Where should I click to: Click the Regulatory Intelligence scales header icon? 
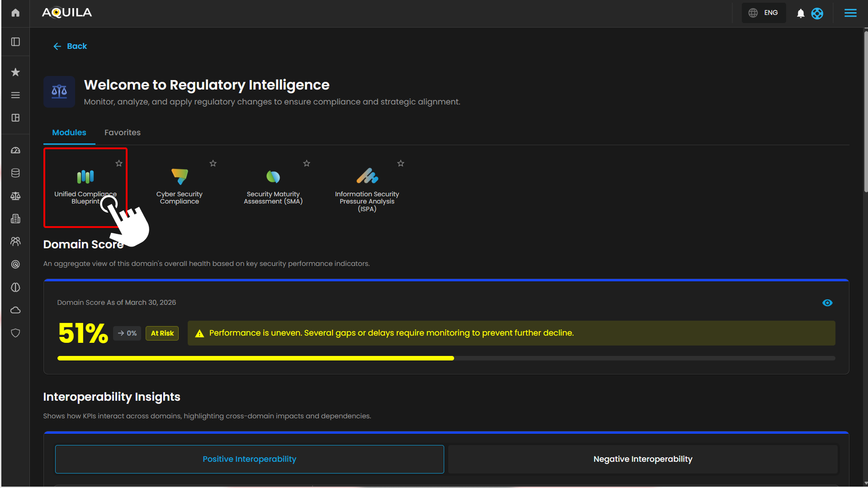59,92
